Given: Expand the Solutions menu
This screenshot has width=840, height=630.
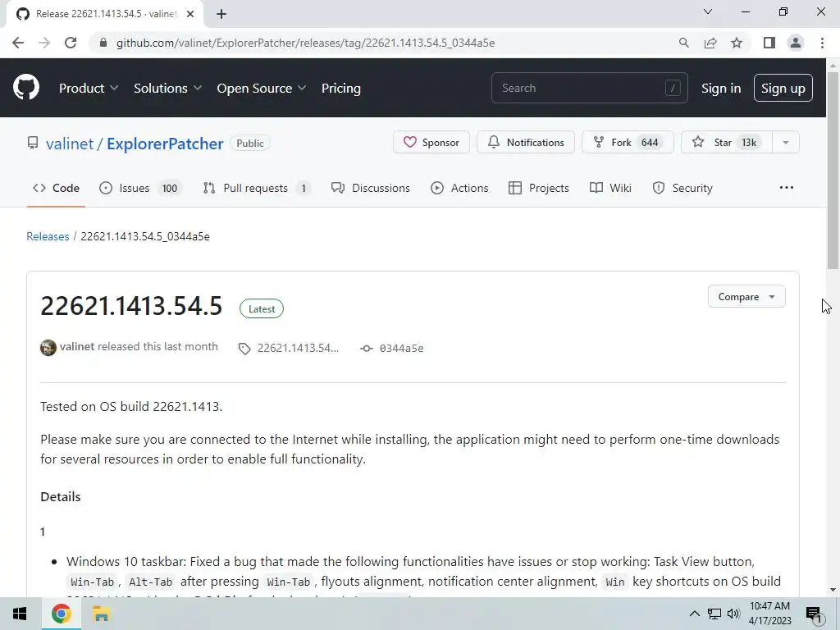Looking at the screenshot, I should [x=167, y=88].
